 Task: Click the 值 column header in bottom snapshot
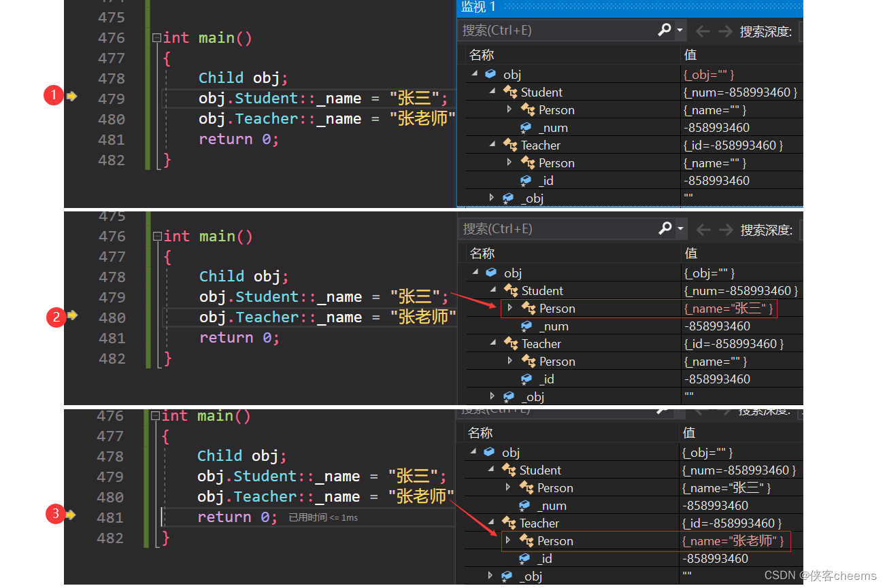tap(689, 433)
